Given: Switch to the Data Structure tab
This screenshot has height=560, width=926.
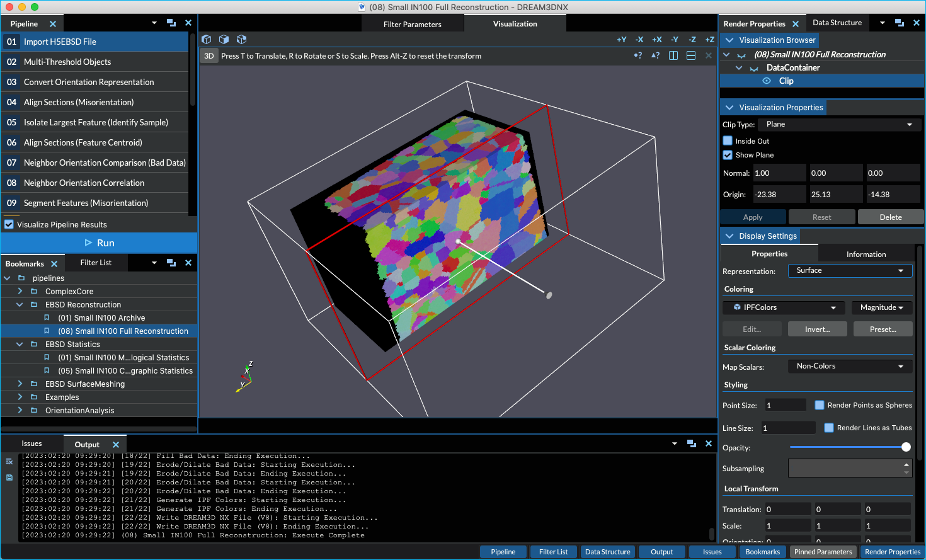Looking at the screenshot, I should click(837, 22).
